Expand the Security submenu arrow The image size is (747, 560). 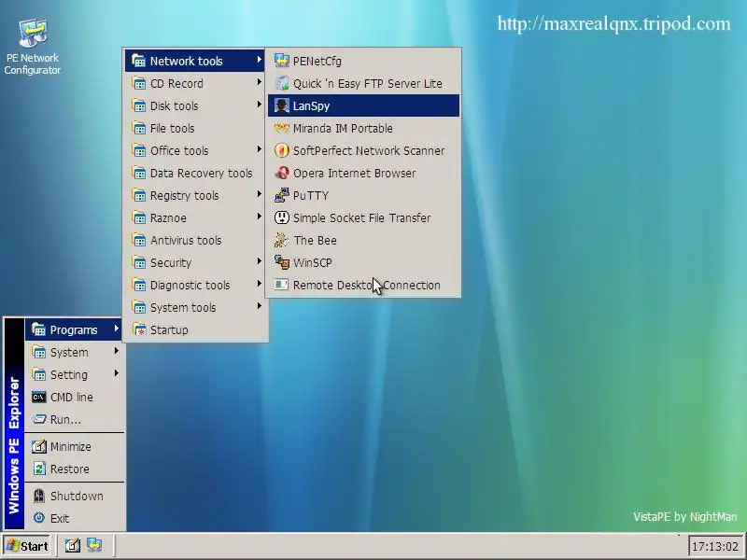(259, 261)
